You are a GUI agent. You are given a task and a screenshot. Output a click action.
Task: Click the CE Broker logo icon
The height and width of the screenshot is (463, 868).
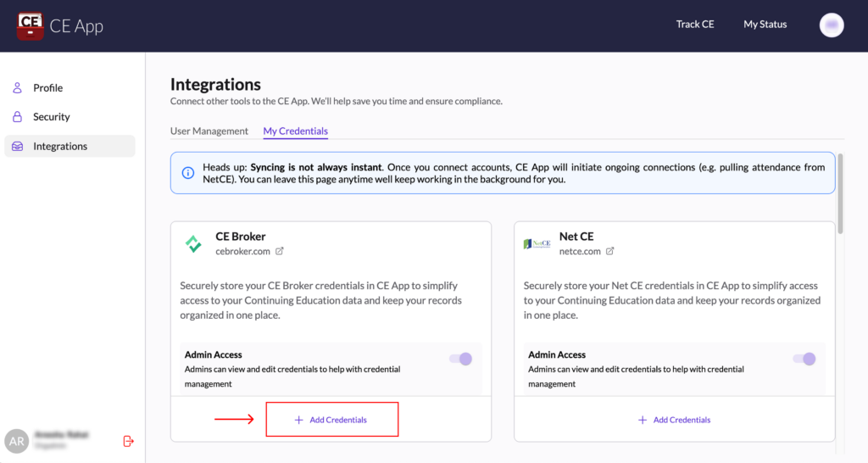tap(194, 244)
